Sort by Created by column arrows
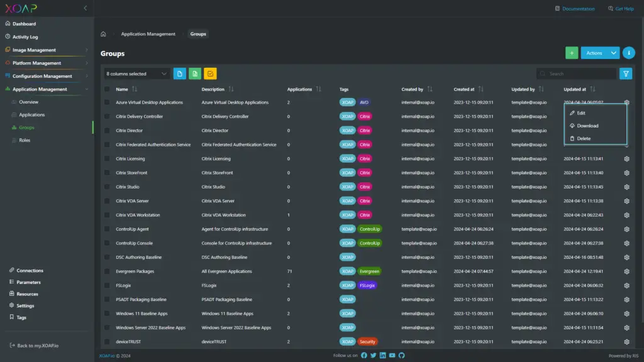The image size is (644, 362). coord(430,89)
